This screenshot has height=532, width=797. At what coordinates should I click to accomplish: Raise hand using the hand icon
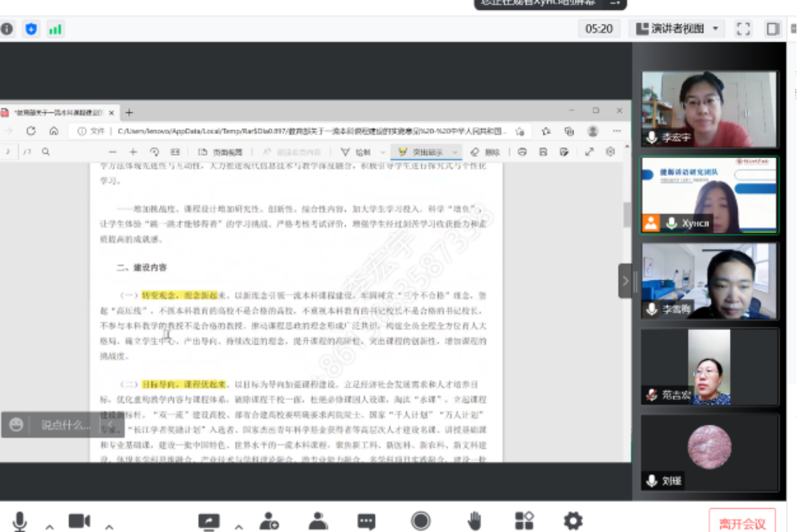[475, 521]
